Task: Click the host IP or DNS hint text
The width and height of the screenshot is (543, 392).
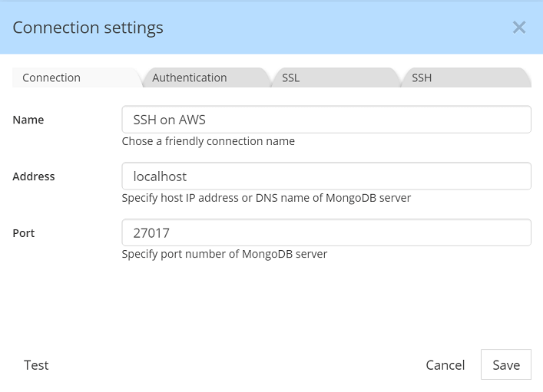Action: (x=267, y=198)
